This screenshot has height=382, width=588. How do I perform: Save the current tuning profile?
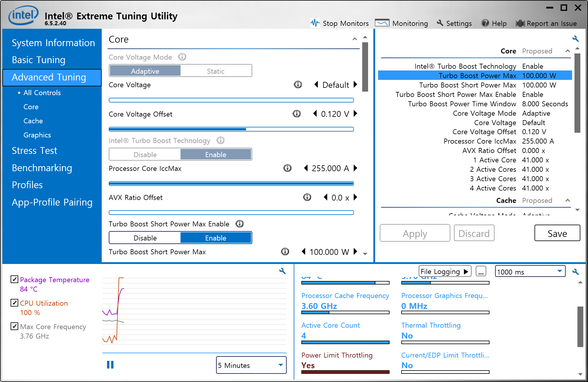pyautogui.click(x=557, y=233)
